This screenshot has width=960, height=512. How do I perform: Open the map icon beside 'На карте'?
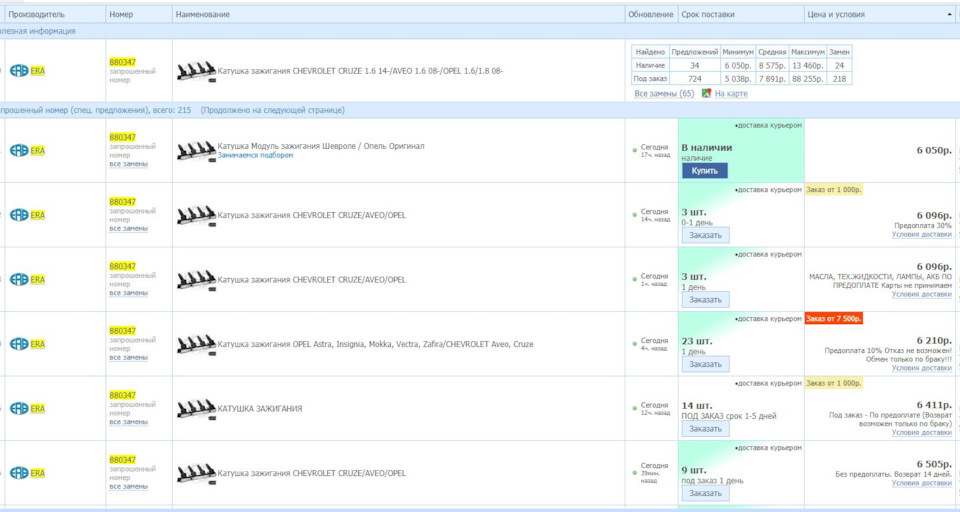[x=706, y=93]
